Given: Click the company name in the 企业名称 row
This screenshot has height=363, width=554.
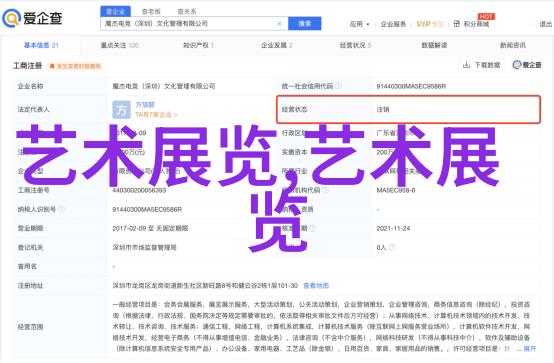Looking at the screenshot, I should tap(164, 86).
